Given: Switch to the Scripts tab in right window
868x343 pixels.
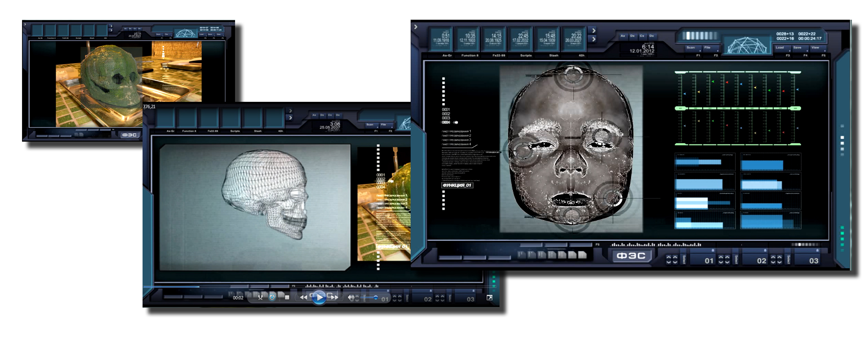Looking at the screenshot, I should (x=526, y=55).
